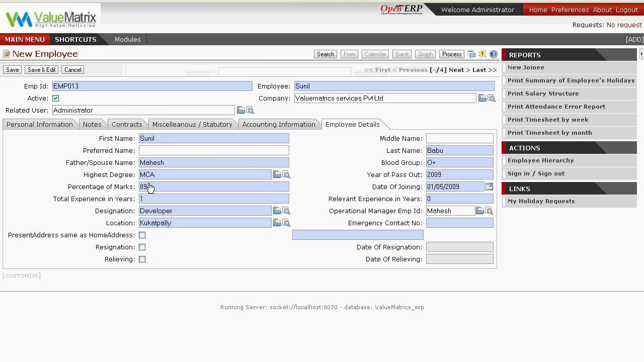Focus the Percentage of Marks field

(214, 187)
